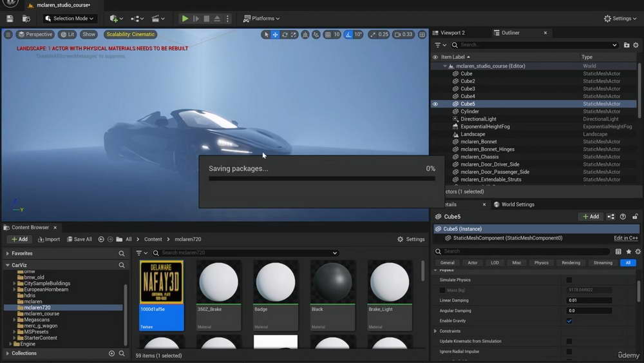Viewport: 644px width, 363px height.
Task: Open camera speed 0.33 setting
Action: coord(403,35)
